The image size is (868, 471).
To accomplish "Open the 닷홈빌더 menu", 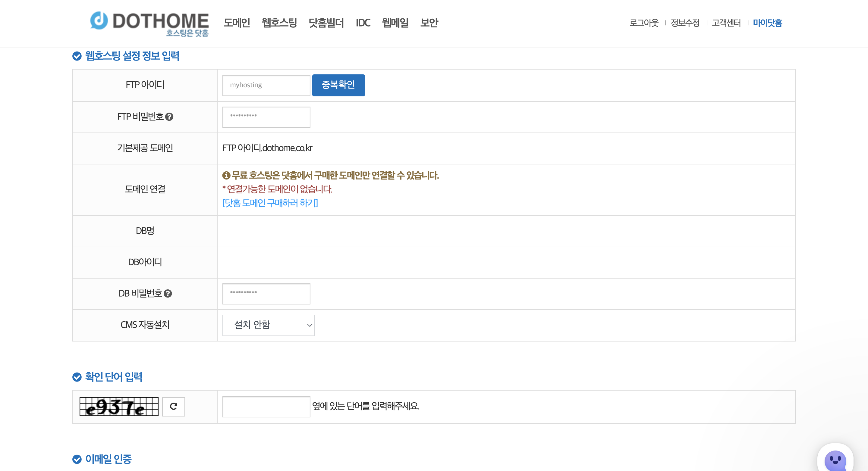I will [x=326, y=23].
